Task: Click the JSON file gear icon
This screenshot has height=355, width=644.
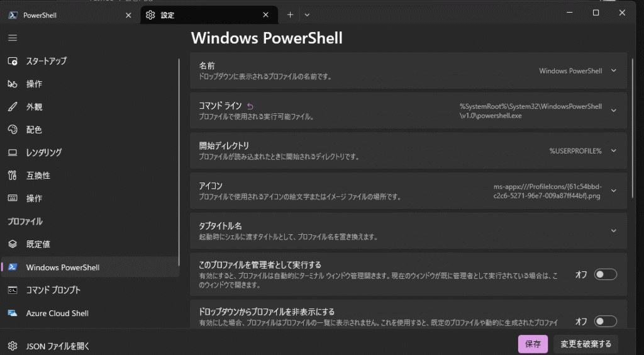Action: pyautogui.click(x=13, y=346)
